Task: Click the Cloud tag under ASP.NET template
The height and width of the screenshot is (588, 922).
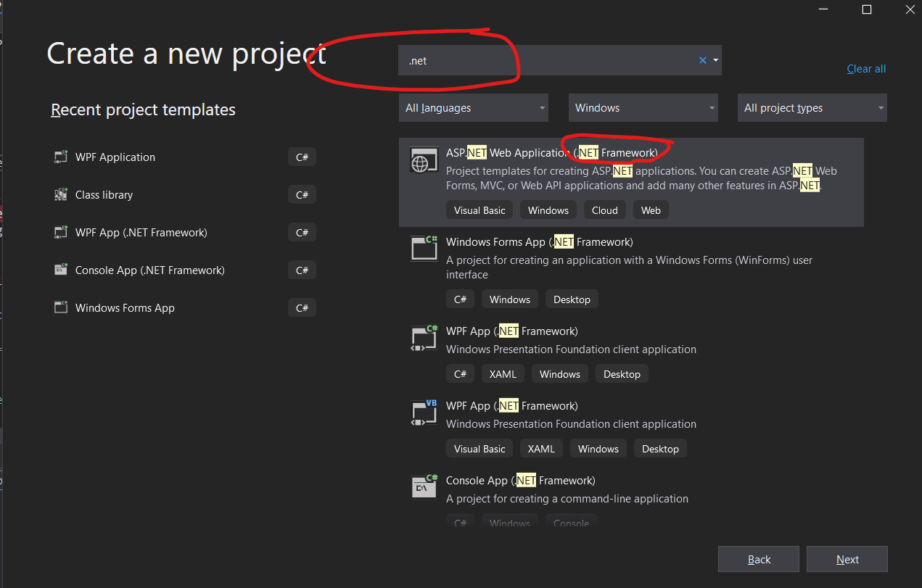Action: [604, 210]
